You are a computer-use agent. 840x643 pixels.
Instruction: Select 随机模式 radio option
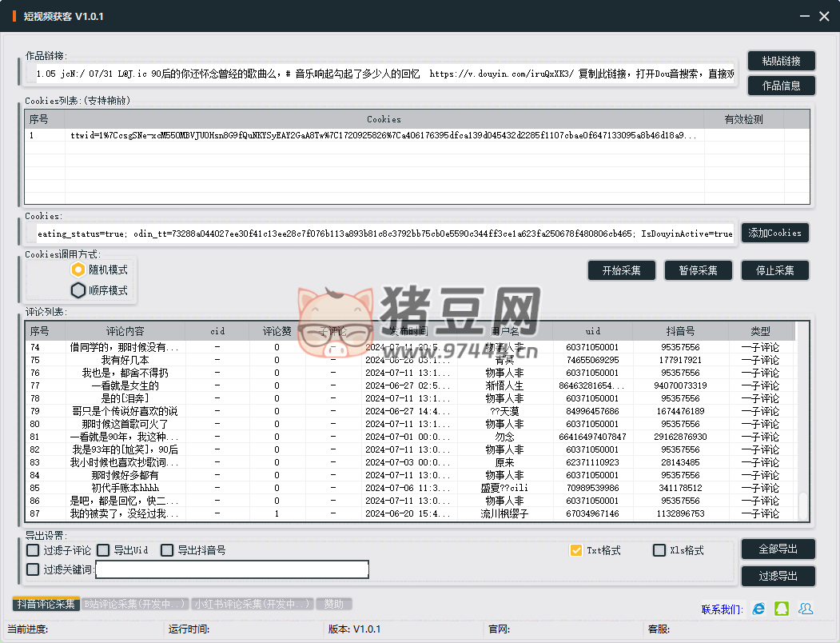[78, 270]
